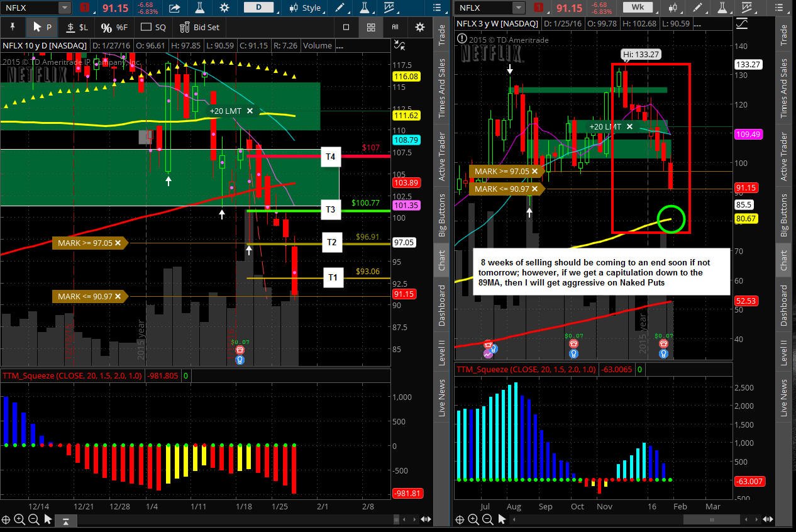Open right chart pencil drawings dropdown
The width and height of the screenshot is (796, 532).
pyautogui.click(x=697, y=8)
